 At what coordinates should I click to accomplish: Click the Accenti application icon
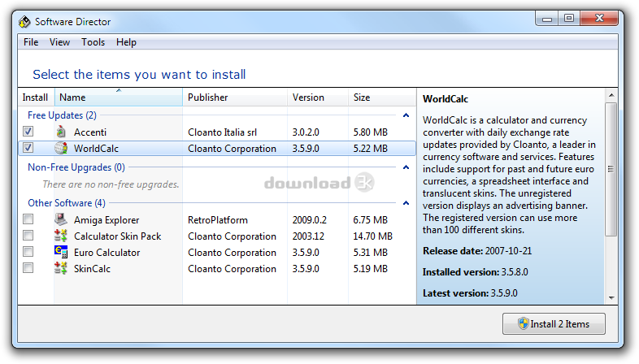coord(61,132)
